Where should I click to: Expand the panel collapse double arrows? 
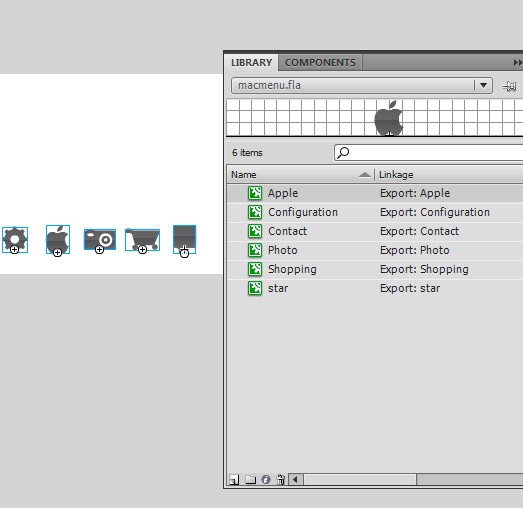click(x=518, y=62)
